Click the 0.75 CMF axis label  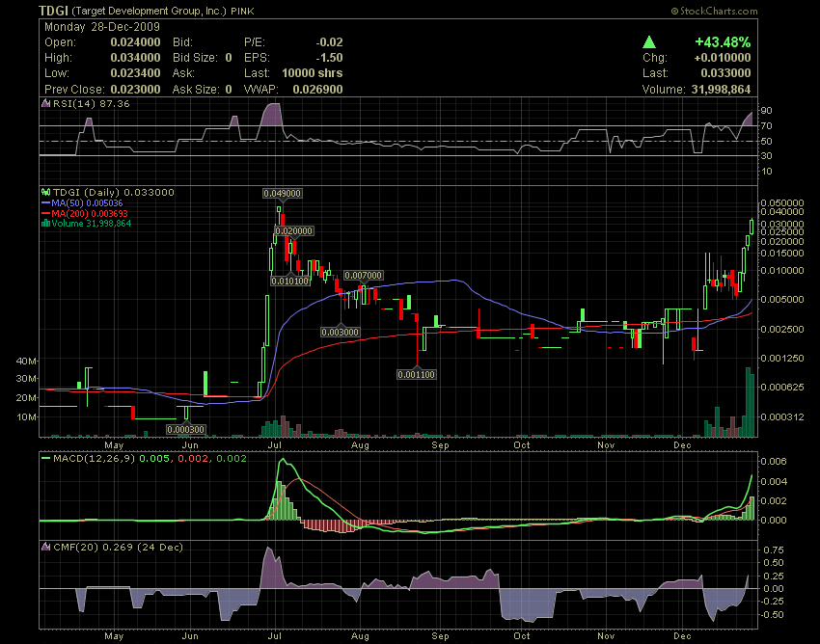[774, 550]
